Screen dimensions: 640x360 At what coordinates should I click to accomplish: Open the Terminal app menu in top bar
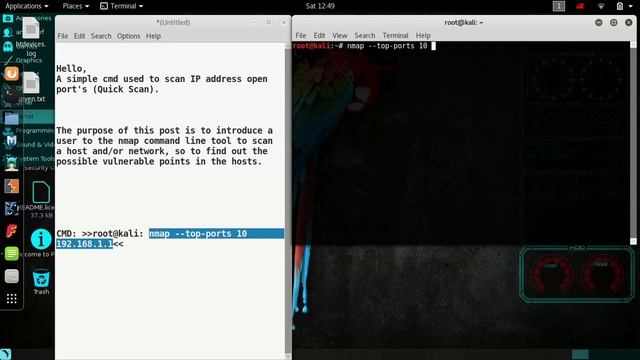[122, 6]
